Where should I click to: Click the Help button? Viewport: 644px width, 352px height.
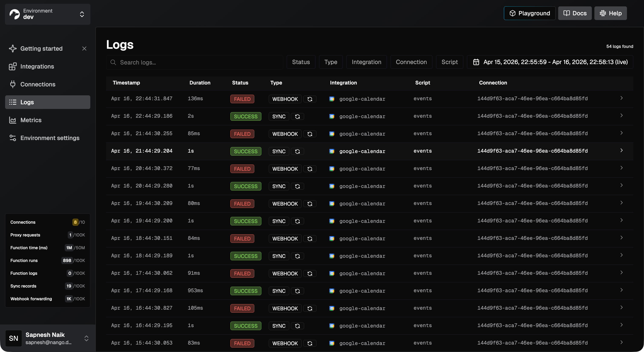click(x=610, y=13)
